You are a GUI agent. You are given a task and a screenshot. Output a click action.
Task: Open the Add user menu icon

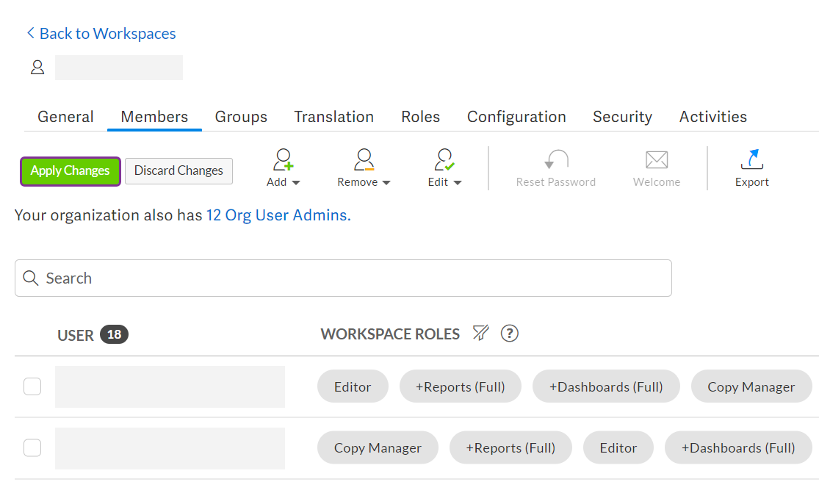click(x=282, y=160)
